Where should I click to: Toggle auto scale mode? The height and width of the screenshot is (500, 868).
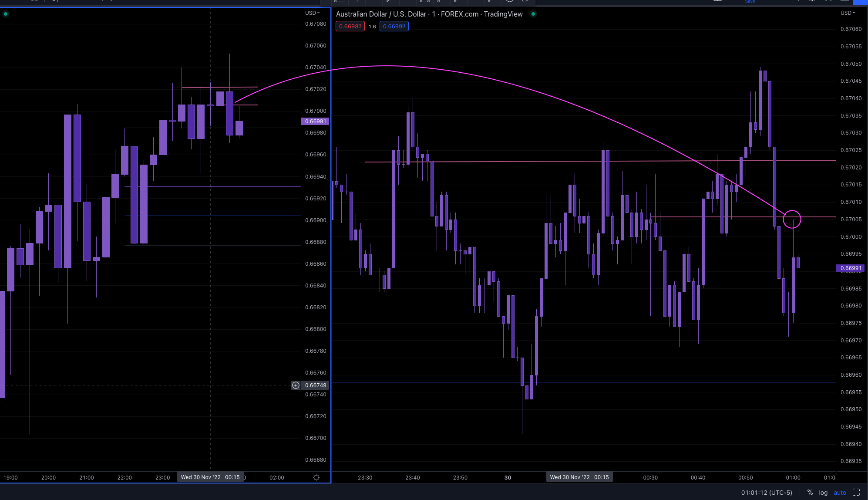point(840,493)
